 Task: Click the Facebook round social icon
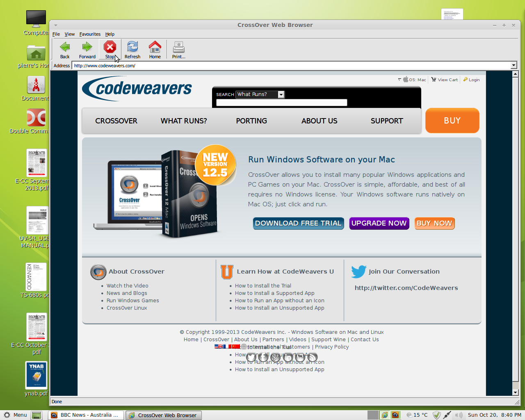tap(263, 357)
